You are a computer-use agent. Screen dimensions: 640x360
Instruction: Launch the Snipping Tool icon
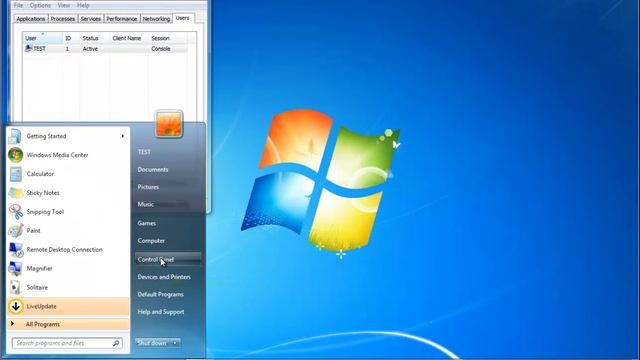16,212
